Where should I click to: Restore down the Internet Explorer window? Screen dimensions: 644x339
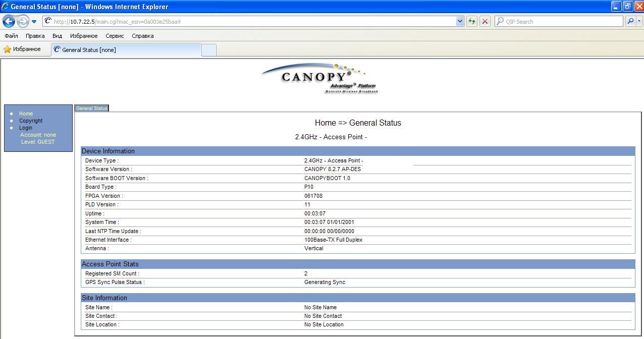click(x=627, y=7)
